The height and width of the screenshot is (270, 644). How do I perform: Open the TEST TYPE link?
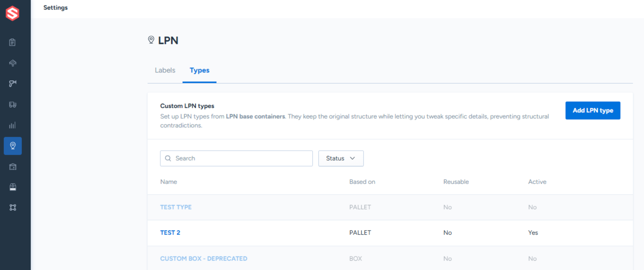tap(176, 207)
